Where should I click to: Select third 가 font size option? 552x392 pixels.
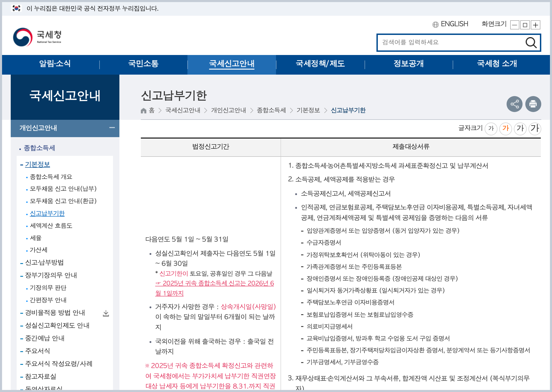tap(520, 128)
